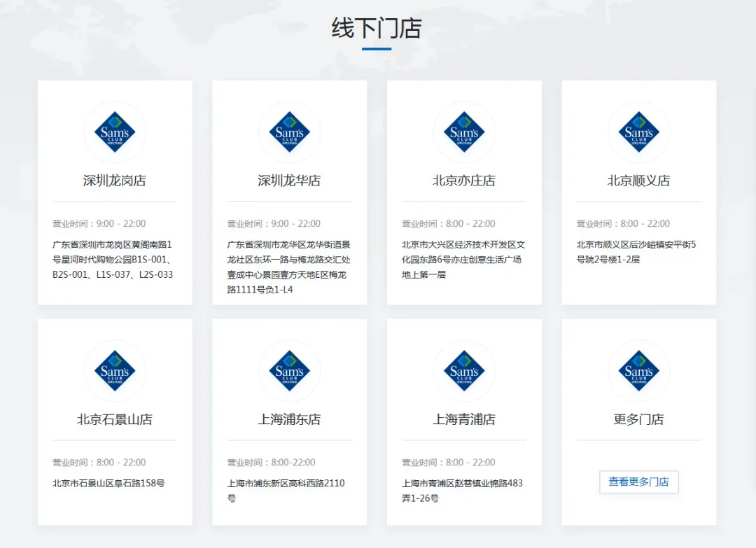Click 上海青浦店 business hours 8:00 - 22:00
The height and width of the screenshot is (548, 756).
click(x=449, y=462)
